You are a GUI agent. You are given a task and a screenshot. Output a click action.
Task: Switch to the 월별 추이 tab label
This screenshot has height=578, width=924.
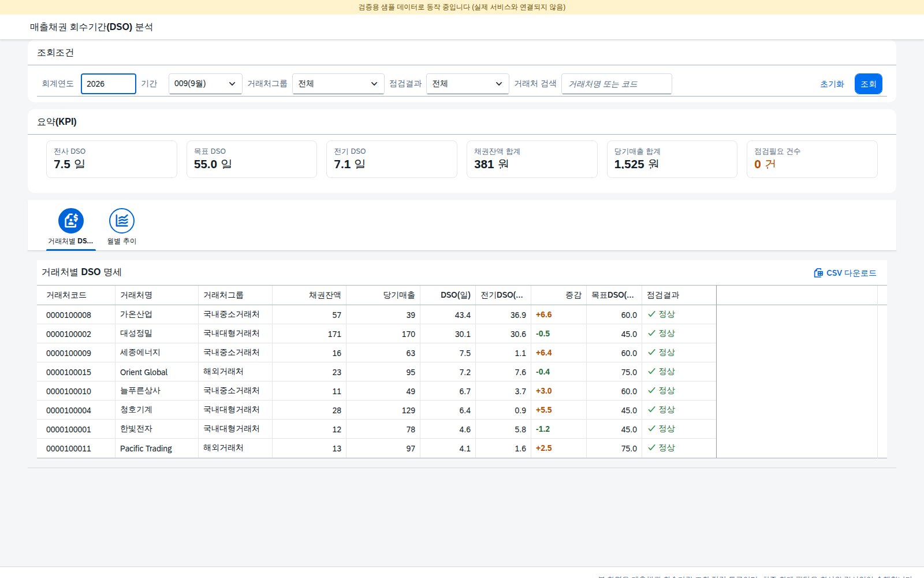(x=122, y=241)
